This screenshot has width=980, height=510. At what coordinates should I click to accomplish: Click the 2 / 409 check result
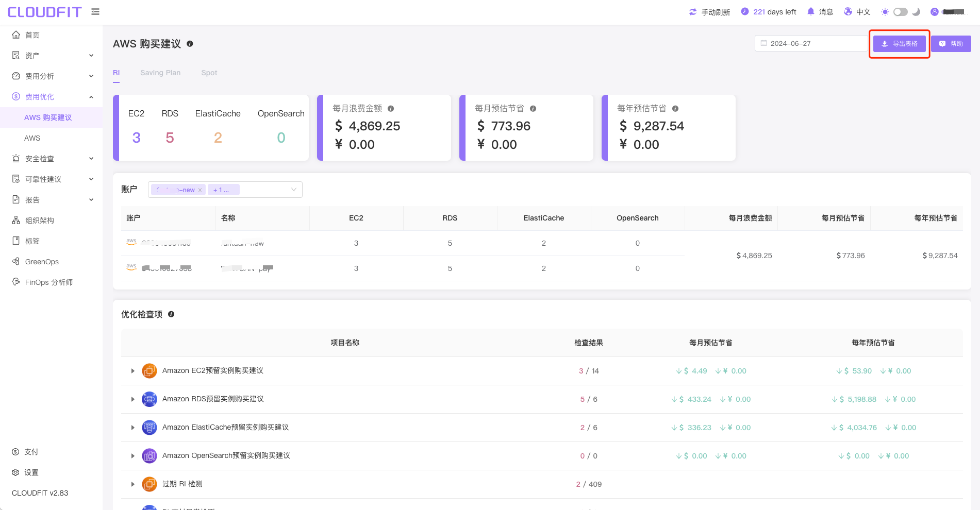[589, 484]
